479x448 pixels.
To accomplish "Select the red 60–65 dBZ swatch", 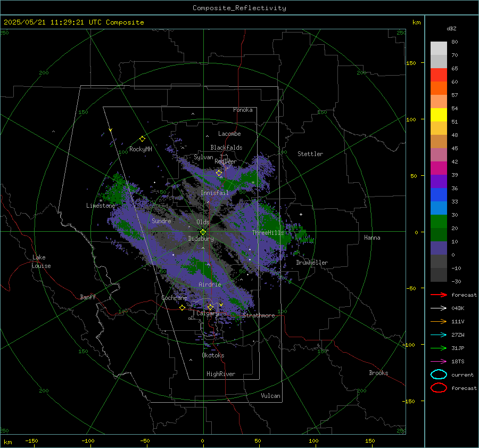I will [439, 75].
